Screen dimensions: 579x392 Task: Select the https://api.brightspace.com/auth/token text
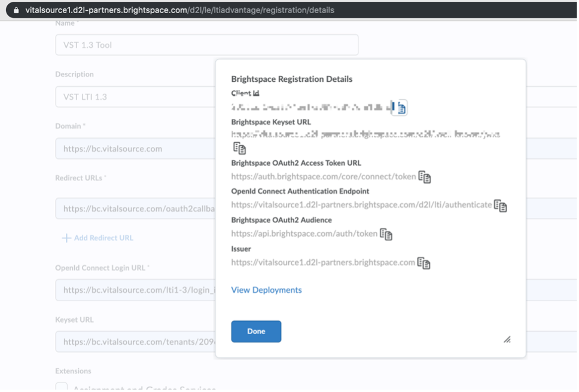tap(304, 234)
